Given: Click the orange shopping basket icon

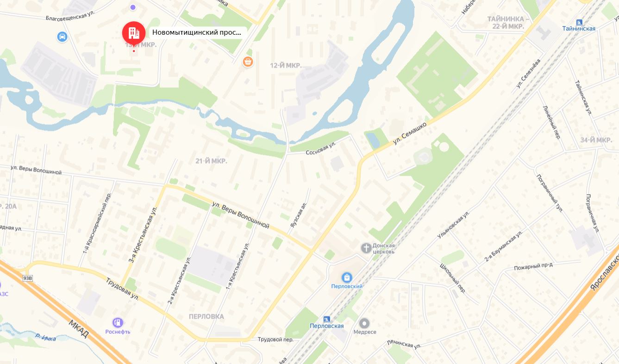Looking at the screenshot, I should [x=248, y=61].
